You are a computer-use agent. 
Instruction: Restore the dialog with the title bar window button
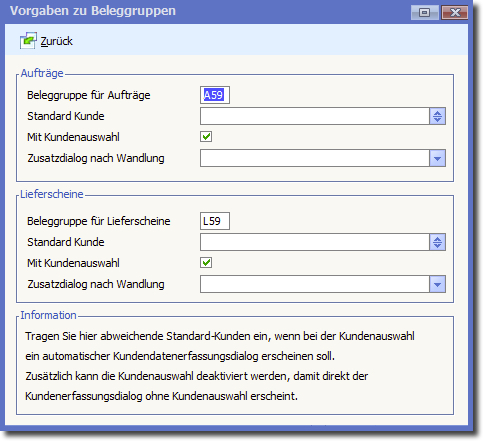click(424, 13)
